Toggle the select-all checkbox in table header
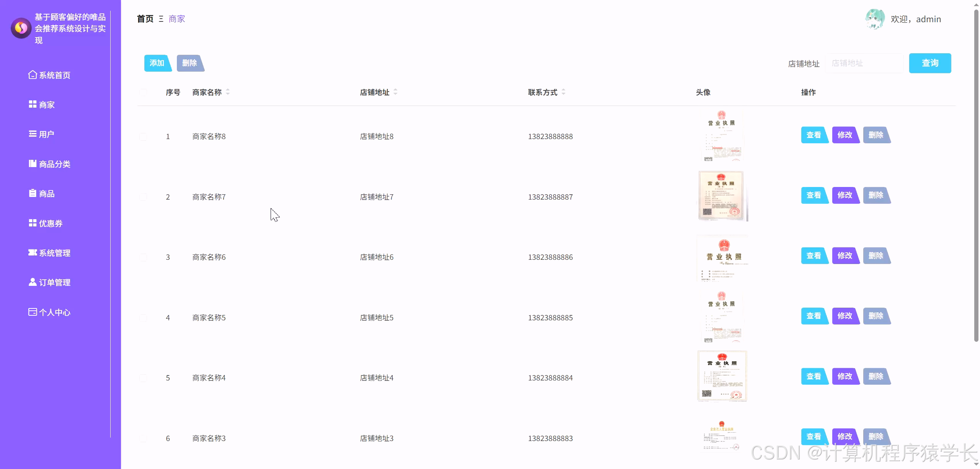The width and height of the screenshot is (980, 469). (x=143, y=92)
